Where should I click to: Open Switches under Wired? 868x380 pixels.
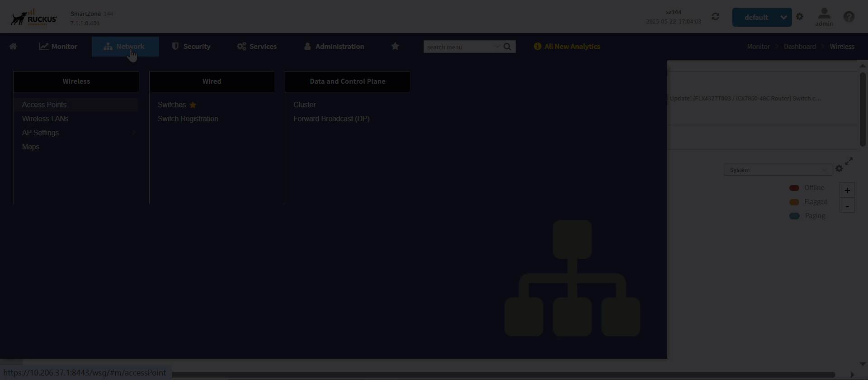tap(172, 104)
